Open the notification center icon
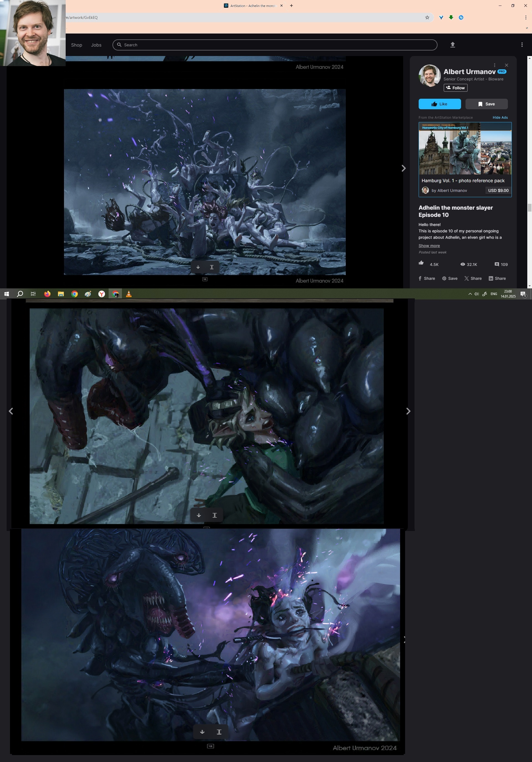The width and height of the screenshot is (532, 762). tap(523, 294)
